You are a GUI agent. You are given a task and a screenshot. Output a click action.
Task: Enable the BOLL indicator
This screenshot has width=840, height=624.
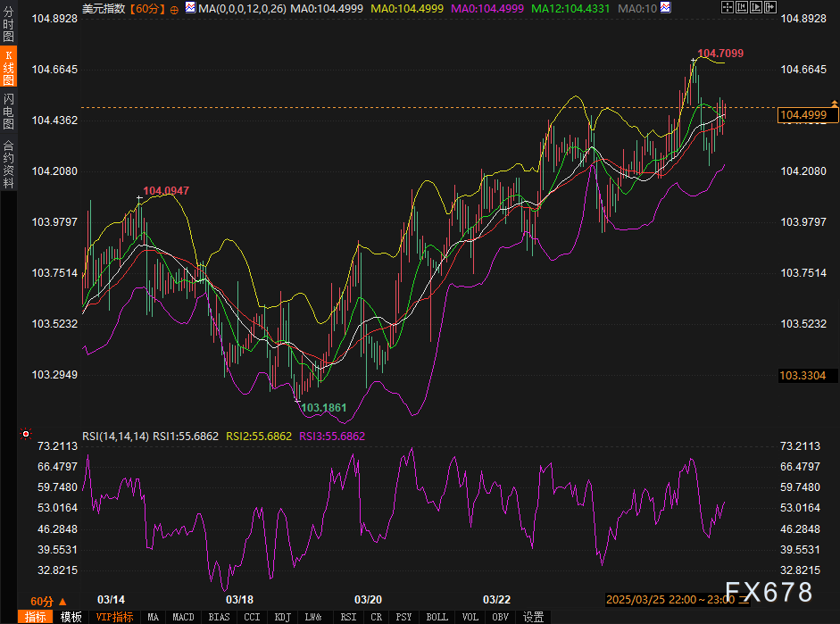(x=437, y=617)
